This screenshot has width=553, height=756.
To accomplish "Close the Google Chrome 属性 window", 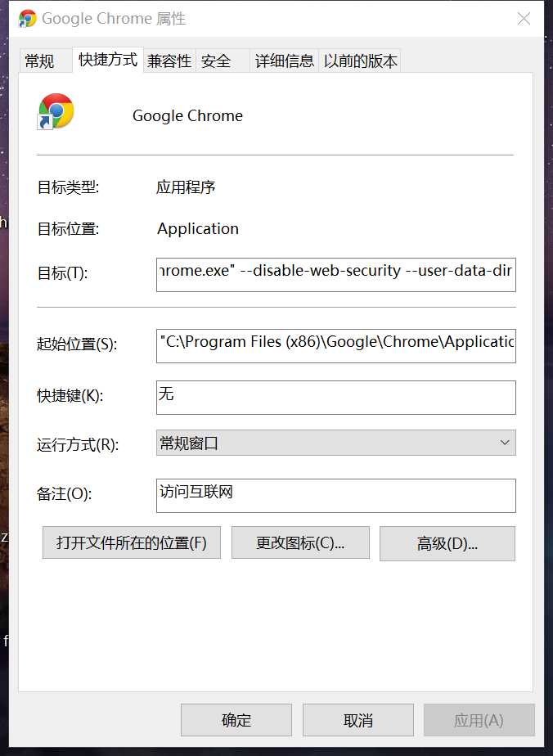I will click(x=524, y=18).
